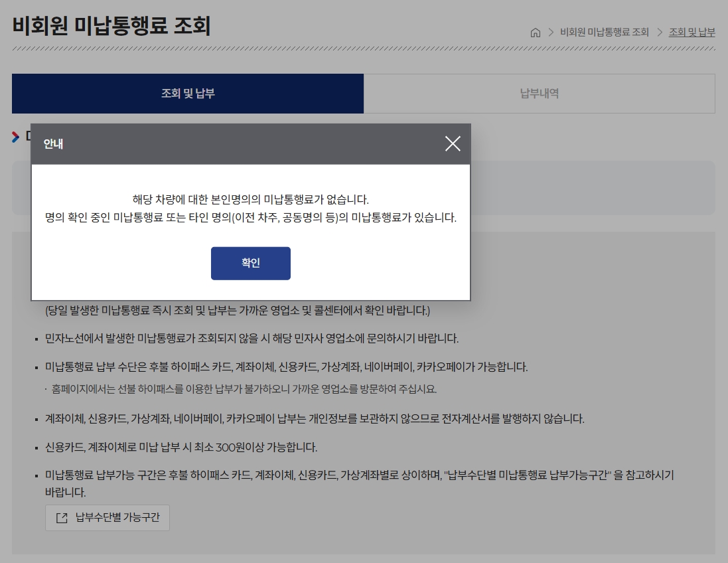Close the 안내 dialog
728x563 pixels.
click(250, 263)
